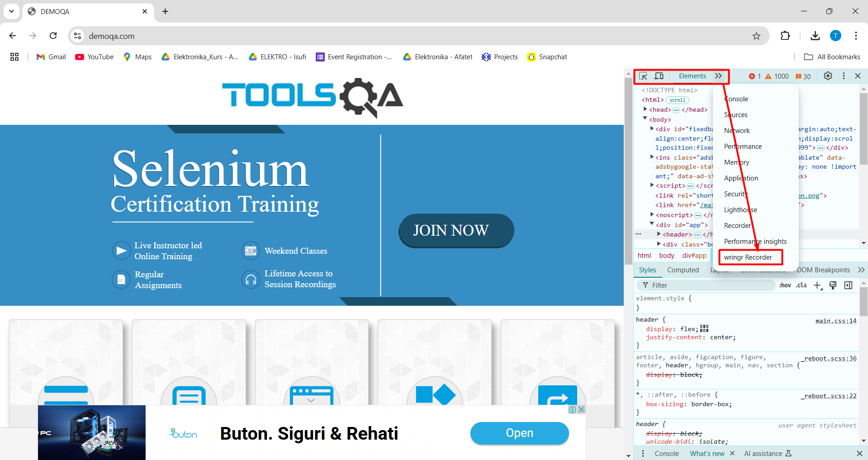Viewport: 868px width, 460px height.
Task: Click the 1000 warnings counter
Action: pyautogui.click(x=777, y=76)
